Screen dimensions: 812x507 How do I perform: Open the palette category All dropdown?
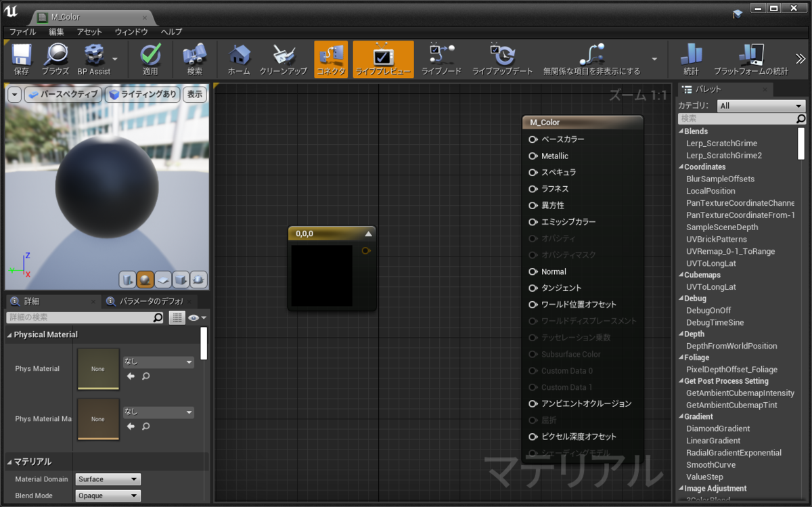click(761, 106)
